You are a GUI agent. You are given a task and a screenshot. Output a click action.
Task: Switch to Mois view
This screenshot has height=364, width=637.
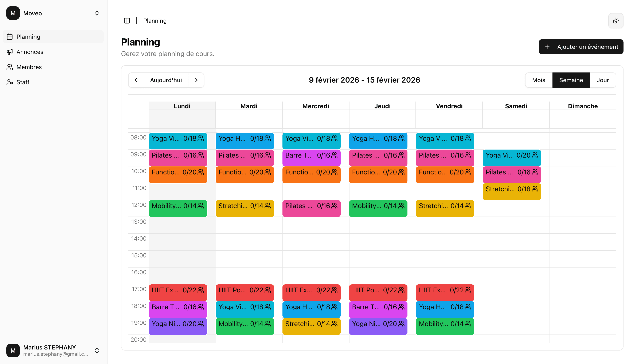(x=539, y=80)
